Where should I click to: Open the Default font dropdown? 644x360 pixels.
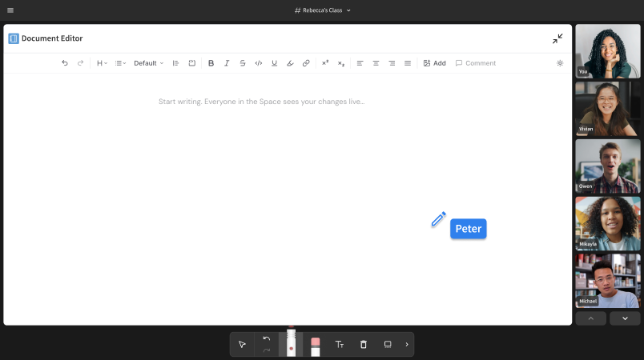(149, 63)
